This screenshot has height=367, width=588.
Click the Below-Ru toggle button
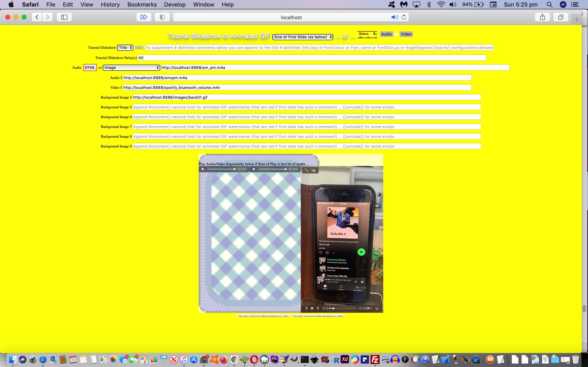(x=367, y=34)
